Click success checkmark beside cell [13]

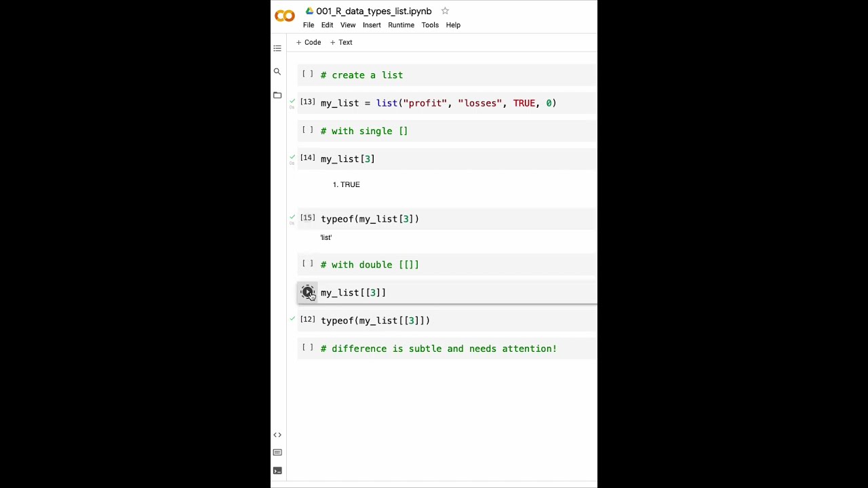(292, 101)
